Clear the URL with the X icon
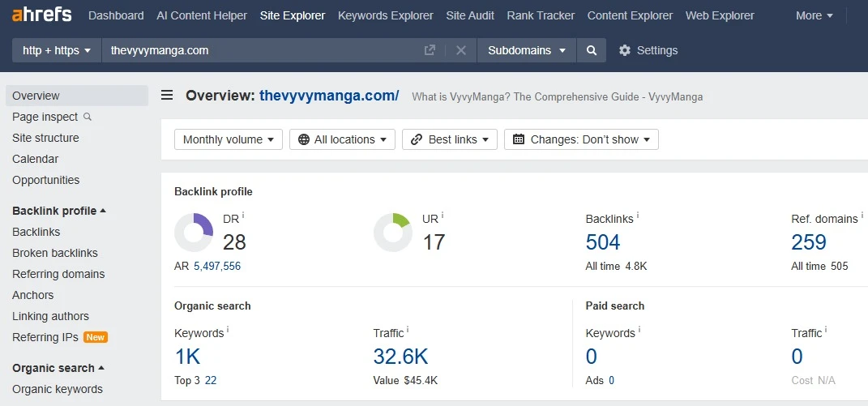868x406 pixels. 460,50
